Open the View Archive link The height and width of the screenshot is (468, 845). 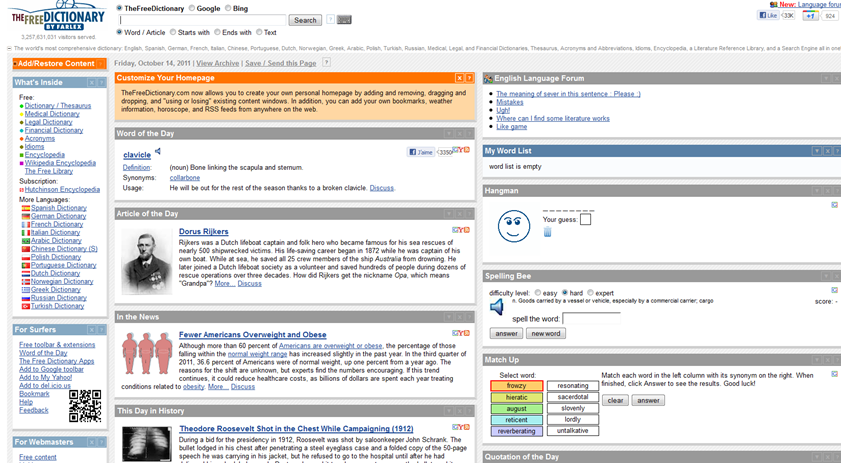pos(218,63)
